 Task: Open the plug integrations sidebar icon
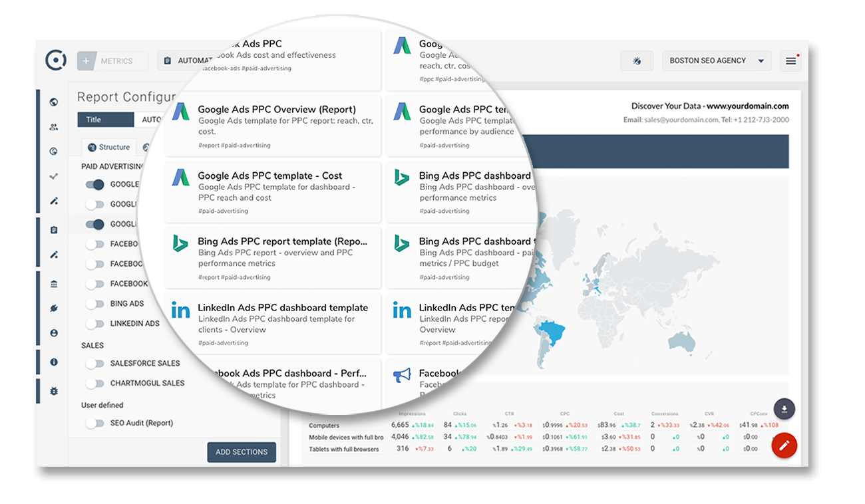tap(54, 309)
